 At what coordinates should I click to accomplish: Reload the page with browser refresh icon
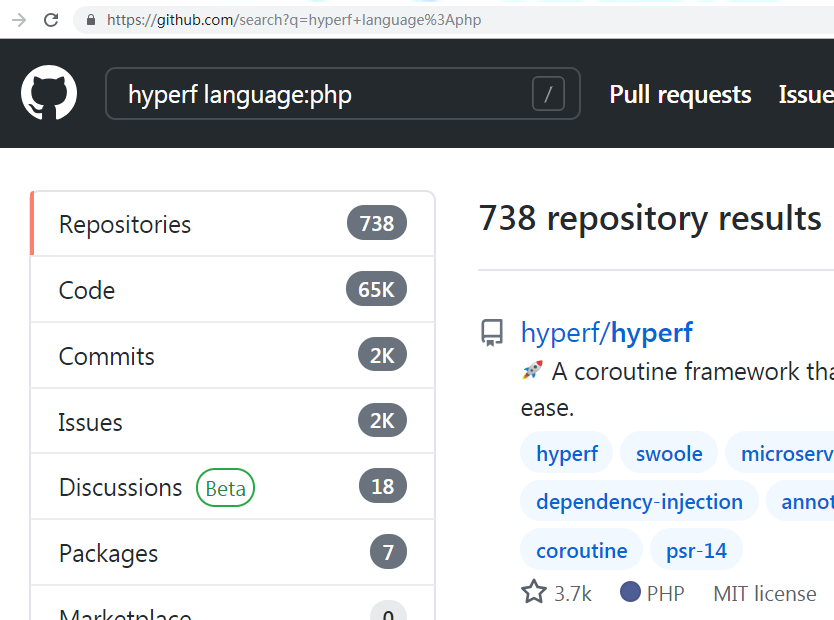click(x=51, y=20)
